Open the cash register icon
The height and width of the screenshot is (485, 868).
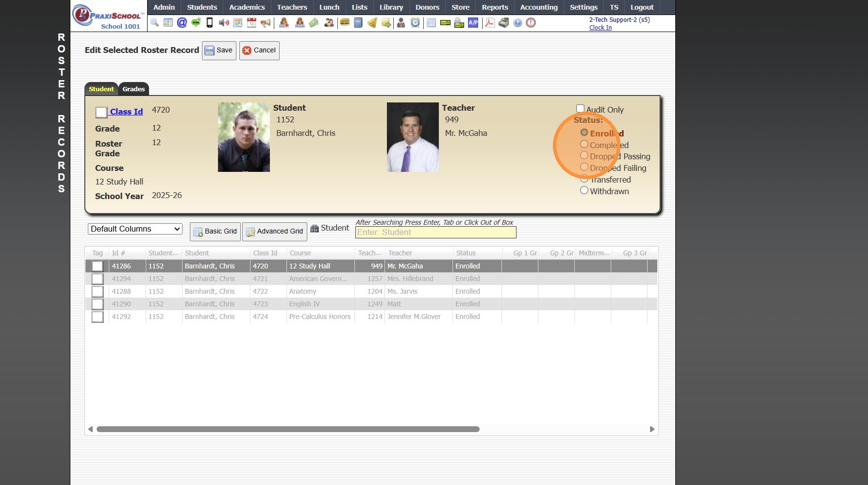504,23
